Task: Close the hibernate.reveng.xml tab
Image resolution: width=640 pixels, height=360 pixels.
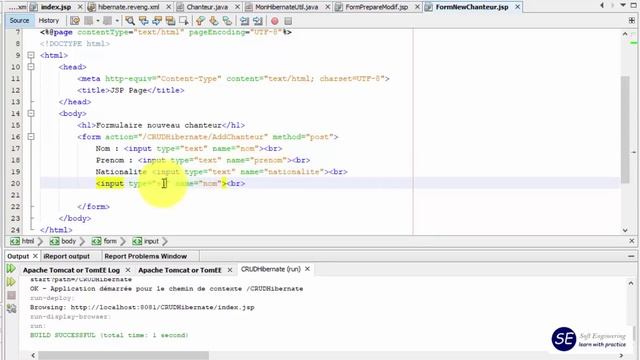Action: pyautogui.click(x=169, y=7)
